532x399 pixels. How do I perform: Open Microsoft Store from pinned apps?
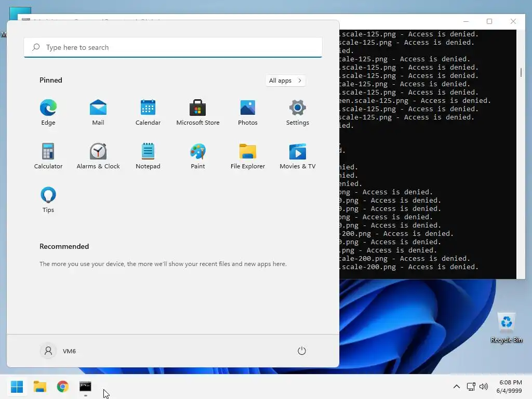tap(198, 113)
